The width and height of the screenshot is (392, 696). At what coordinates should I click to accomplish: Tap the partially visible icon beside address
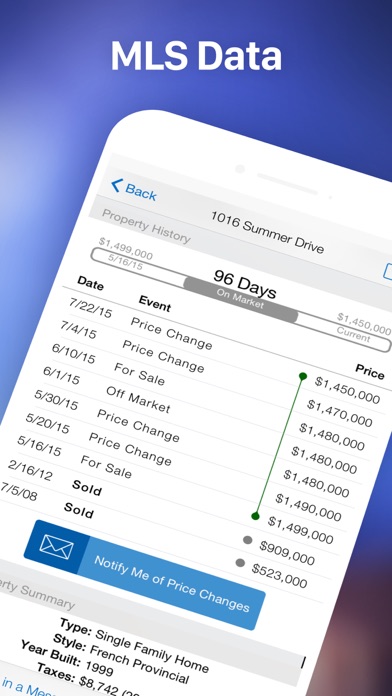pos(388,272)
